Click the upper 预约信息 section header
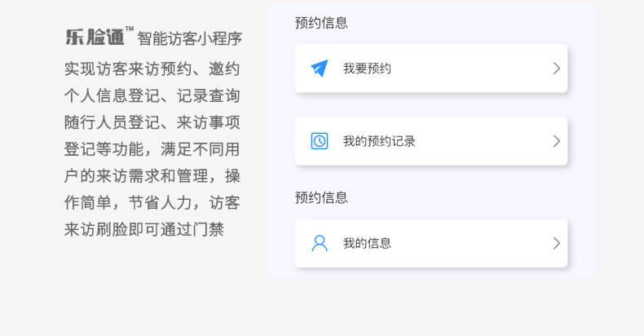 (x=321, y=23)
